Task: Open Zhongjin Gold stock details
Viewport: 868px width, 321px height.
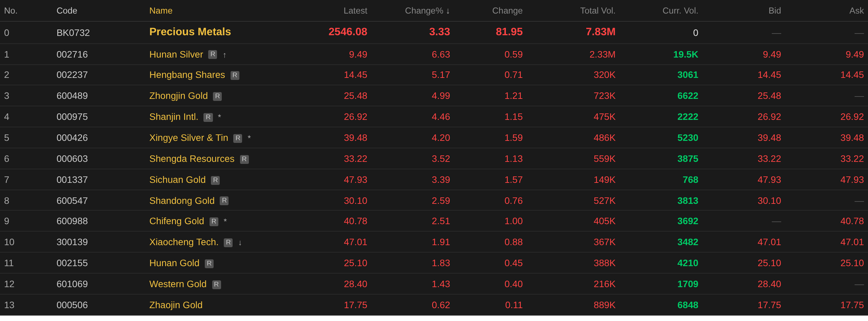Action: (x=178, y=96)
